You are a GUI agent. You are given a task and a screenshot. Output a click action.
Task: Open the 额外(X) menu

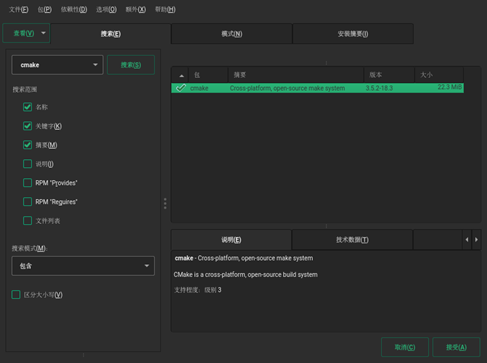pyautogui.click(x=136, y=10)
